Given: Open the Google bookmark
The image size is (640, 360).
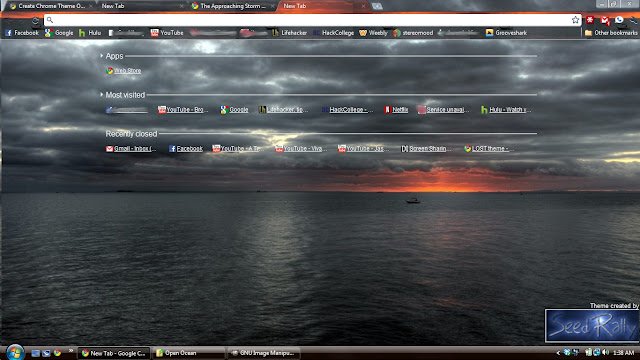Looking at the screenshot, I should [59, 33].
